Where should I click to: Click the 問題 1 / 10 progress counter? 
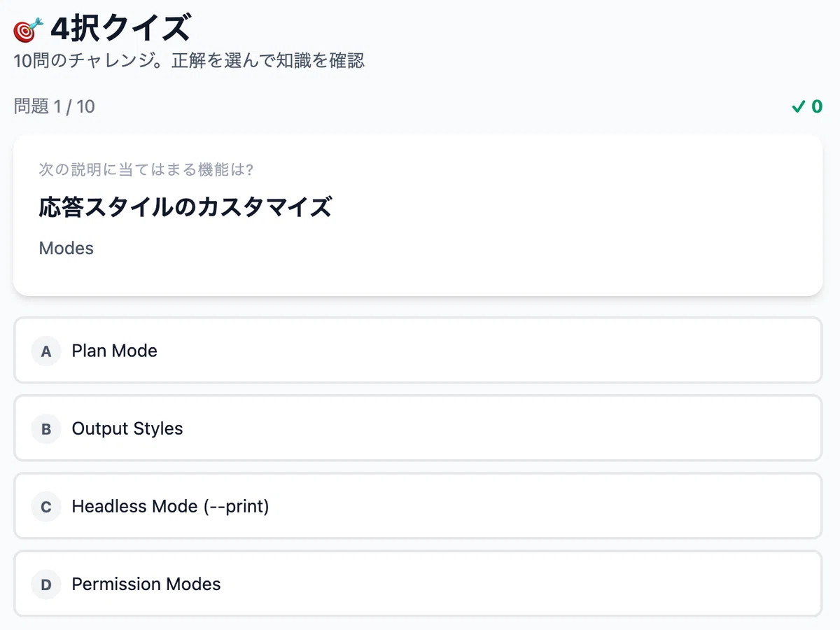click(55, 106)
